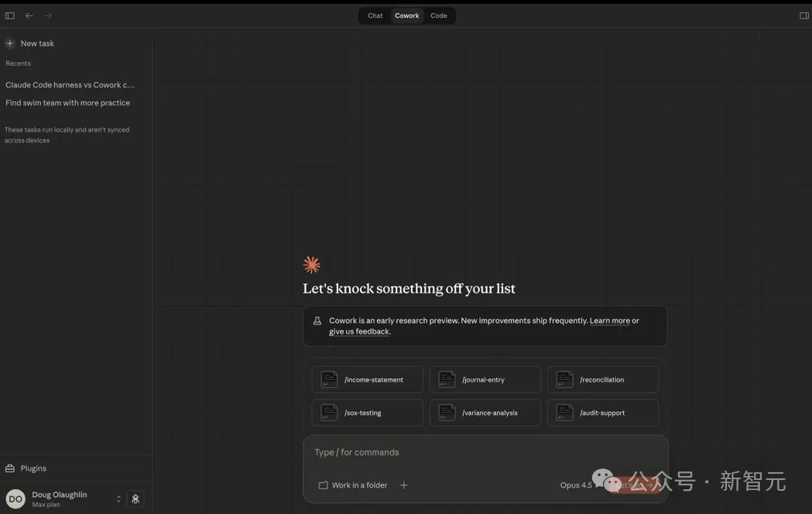Select the Cowork tab
Viewport: 812px width, 514px height.
tap(407, 15)
